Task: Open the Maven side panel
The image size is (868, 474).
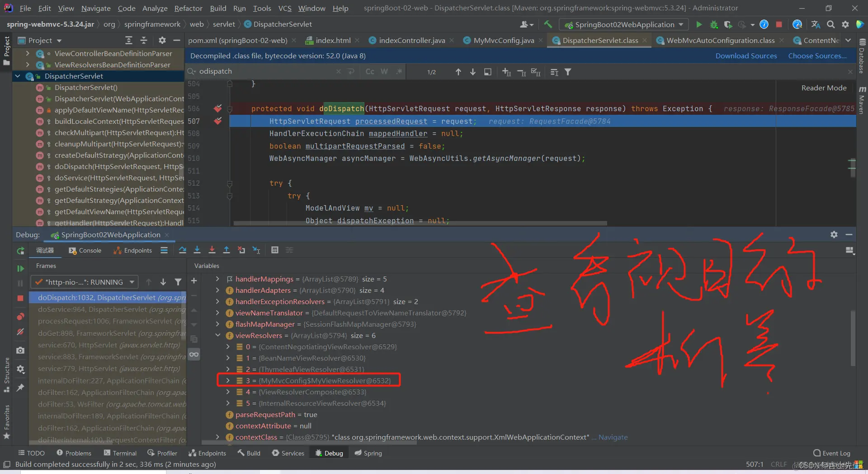Action: pyautogui.click(x=863, y=100)
